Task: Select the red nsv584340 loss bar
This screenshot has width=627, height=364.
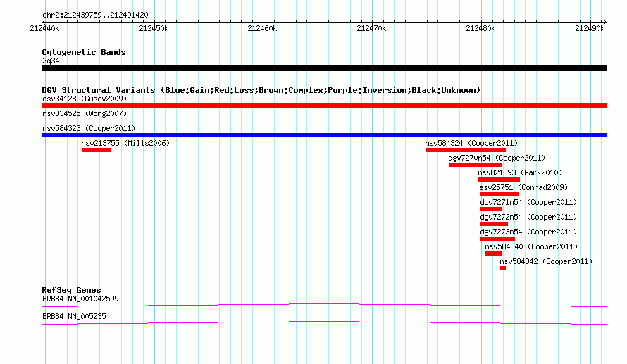Action: (493, 253)
